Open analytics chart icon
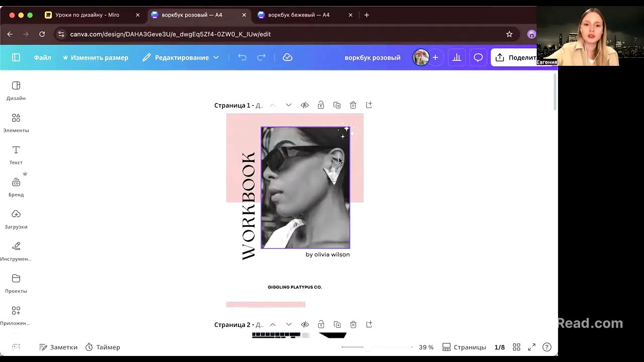The width and height of the screenshot is (644, 362). 457,58
